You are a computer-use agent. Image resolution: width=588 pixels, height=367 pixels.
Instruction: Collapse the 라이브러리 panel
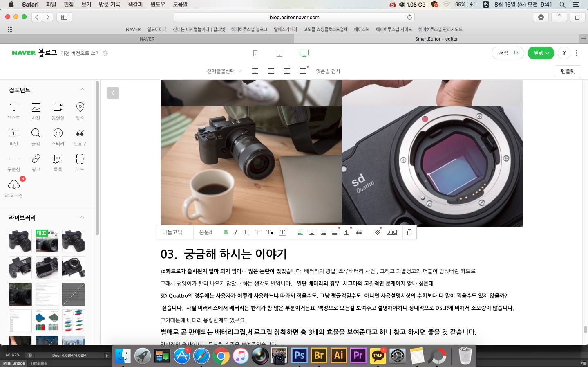[x=82, y=217]
